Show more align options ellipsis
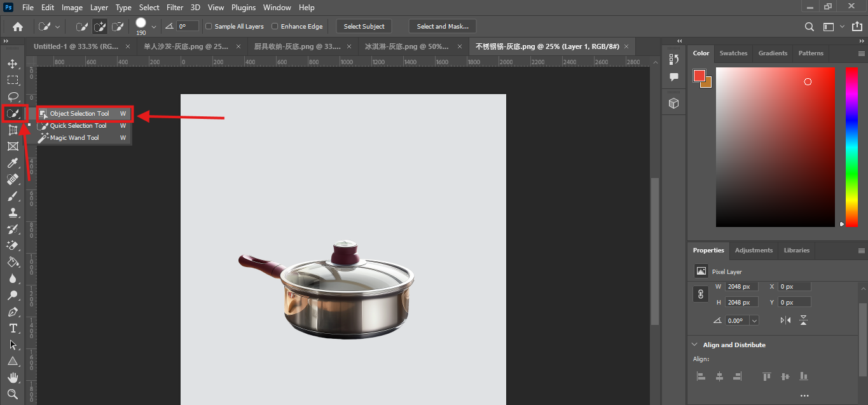 [804, 396]
